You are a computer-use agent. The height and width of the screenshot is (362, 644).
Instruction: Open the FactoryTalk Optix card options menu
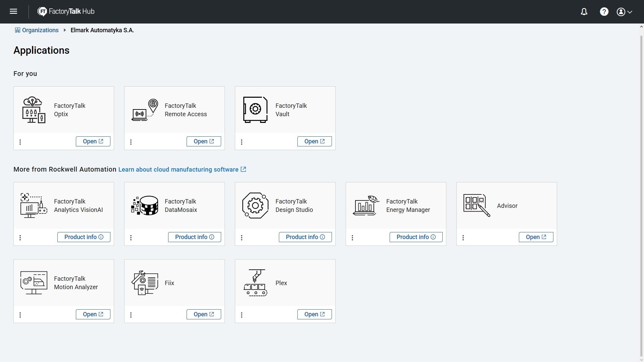tap(20, 142)
